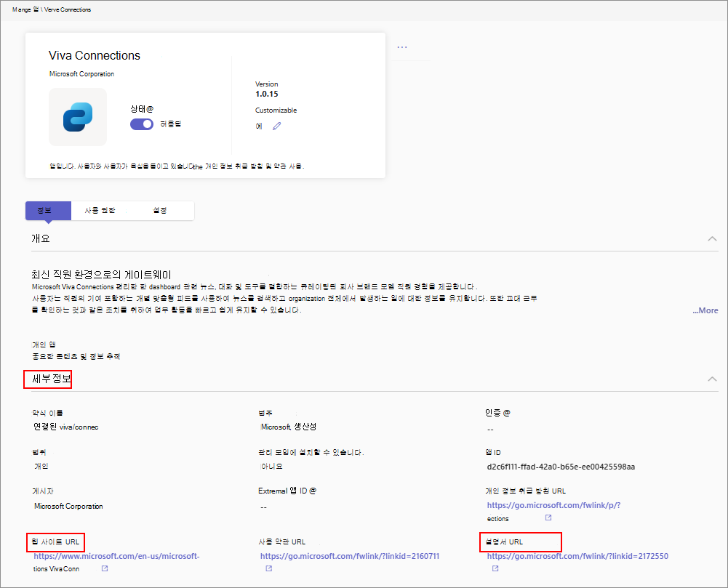The image size is (728, 588).
Task: Toggle the app status switch off
Action: (142, 124)
